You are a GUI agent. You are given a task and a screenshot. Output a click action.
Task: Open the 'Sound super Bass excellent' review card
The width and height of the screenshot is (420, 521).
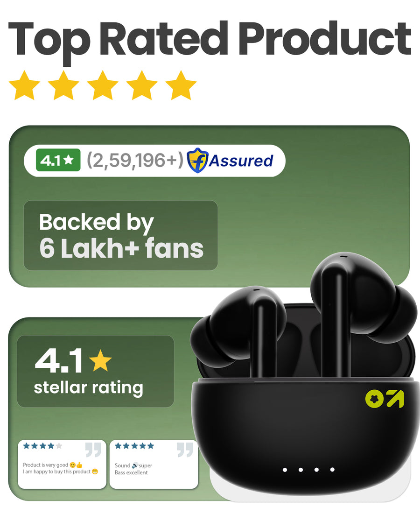(154, 464)
